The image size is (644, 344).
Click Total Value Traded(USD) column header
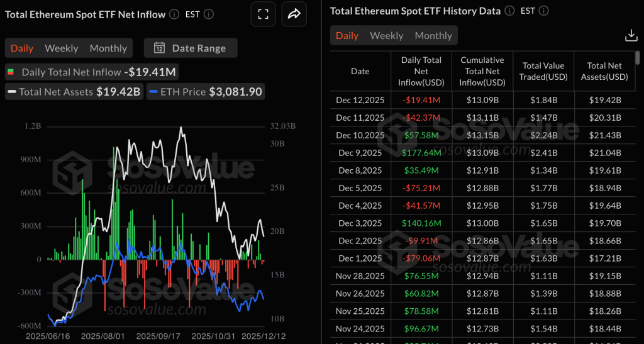point(543,71)
